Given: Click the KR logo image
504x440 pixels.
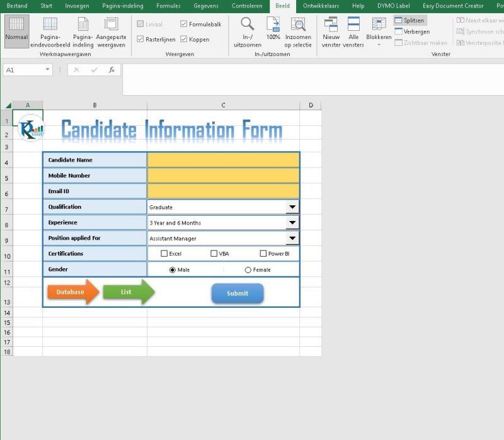Looking at the screenshot, I should 31,128.
